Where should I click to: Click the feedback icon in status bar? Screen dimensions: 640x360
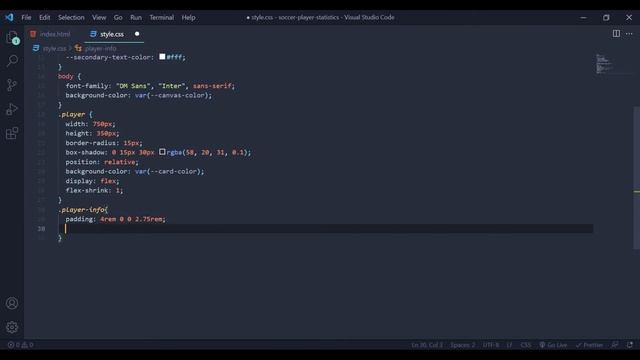[615, 345]
